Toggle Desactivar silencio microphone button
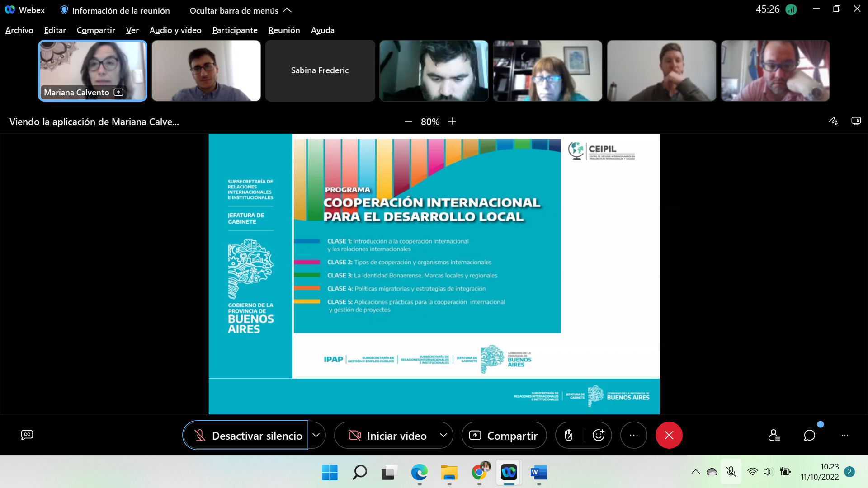This screenshot has width=868, height=488. click(x=246, y=435)
